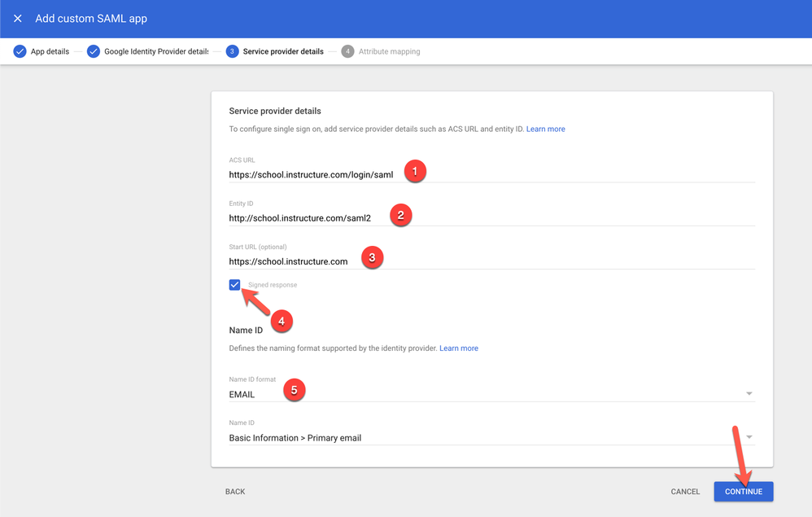The height and width of the screenshot is (517, 812).
Task: Close the Add custom SAML app dialog
Action: coord(18,18)
